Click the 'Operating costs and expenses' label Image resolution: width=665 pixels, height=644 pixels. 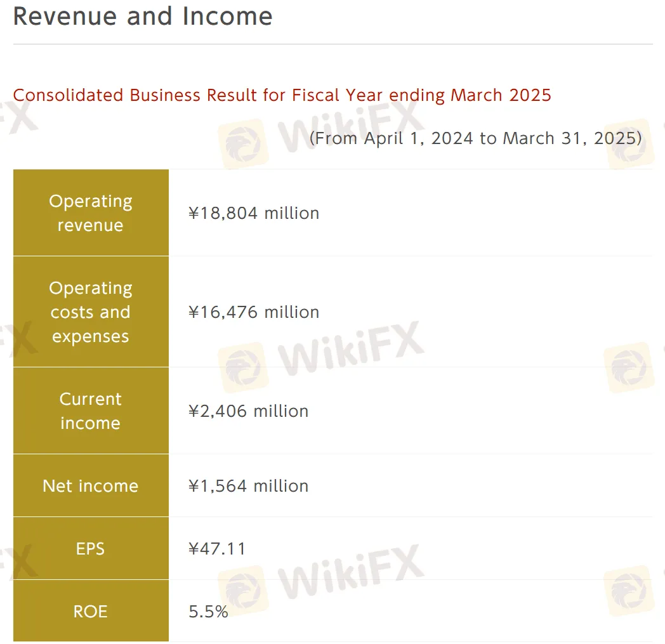91,312
